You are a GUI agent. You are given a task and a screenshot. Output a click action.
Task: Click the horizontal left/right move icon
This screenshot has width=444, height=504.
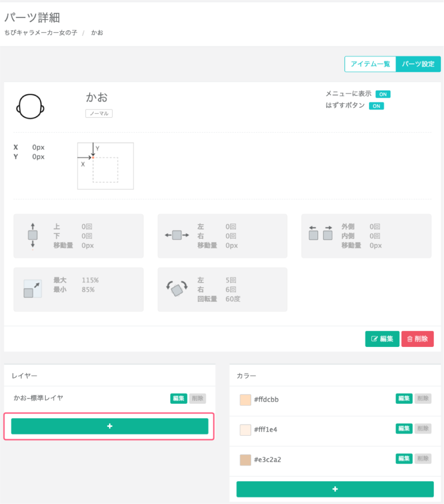177,235
